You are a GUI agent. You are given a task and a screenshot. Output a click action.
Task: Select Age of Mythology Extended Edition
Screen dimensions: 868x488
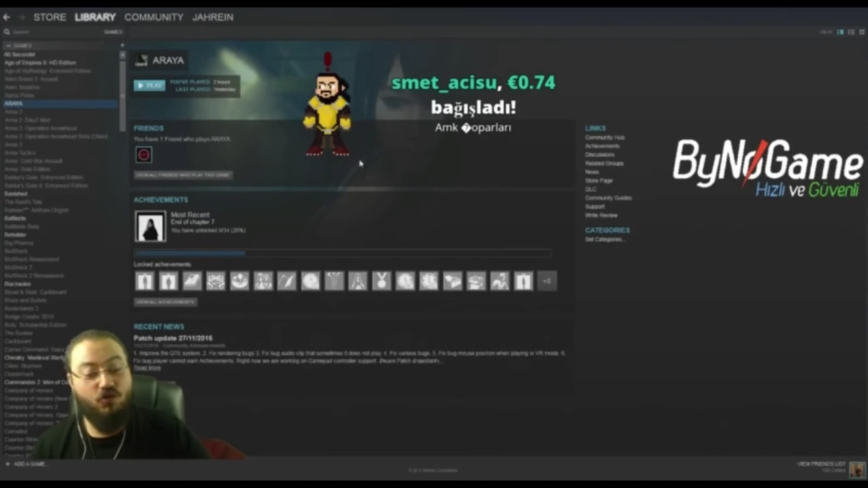coord(47,70)
